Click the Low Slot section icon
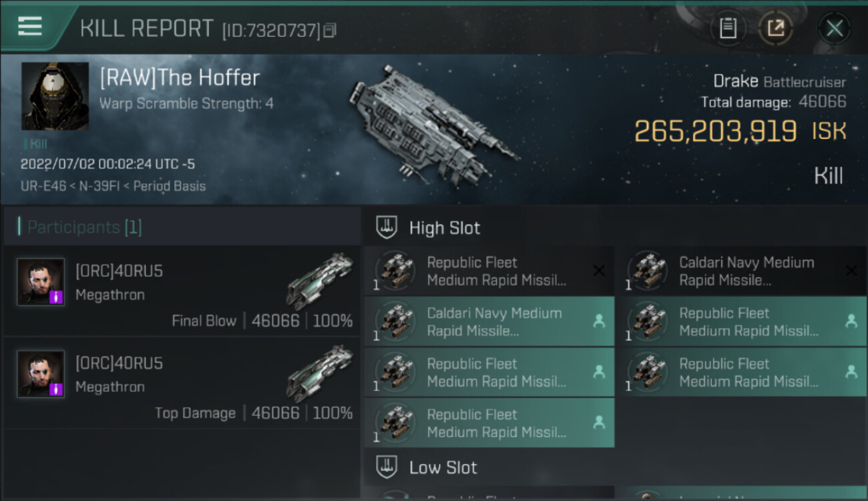Screen dimensions: 868x501 click(387, 466)
